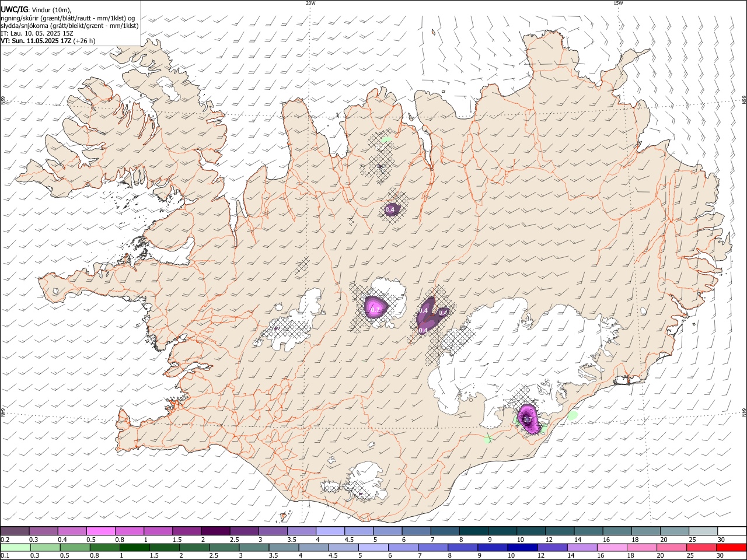This screenshot has height=560, width=747.
Task: Click the 'IT: Lau. 10. 05. 2025 15Z' line
Action: 37,33
